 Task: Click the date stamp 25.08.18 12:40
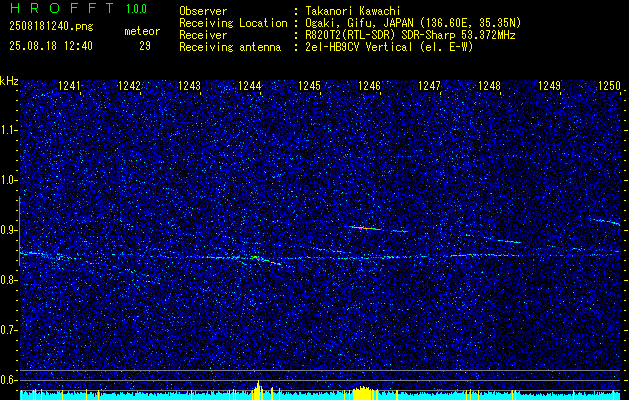coord(51,46)
